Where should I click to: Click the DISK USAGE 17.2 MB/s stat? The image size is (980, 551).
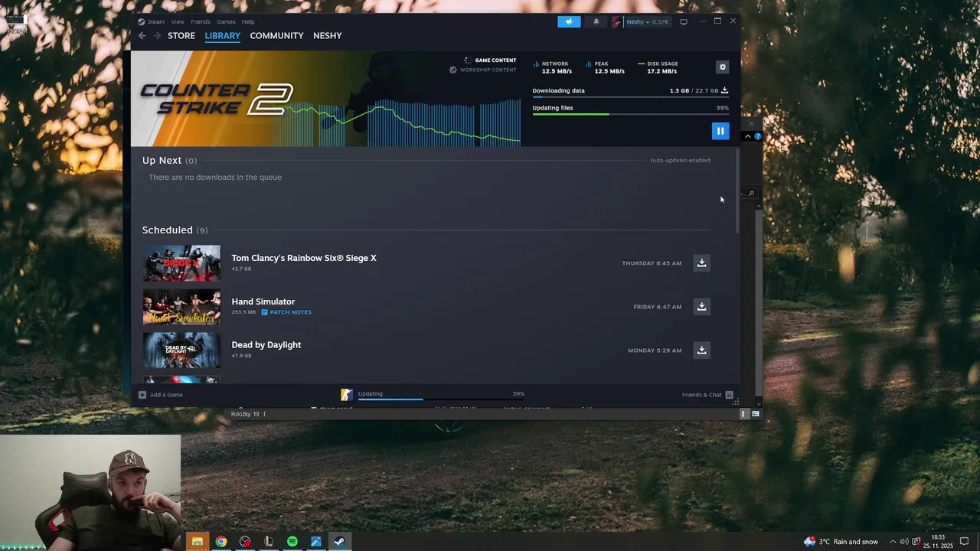click(x=658, y=67)
